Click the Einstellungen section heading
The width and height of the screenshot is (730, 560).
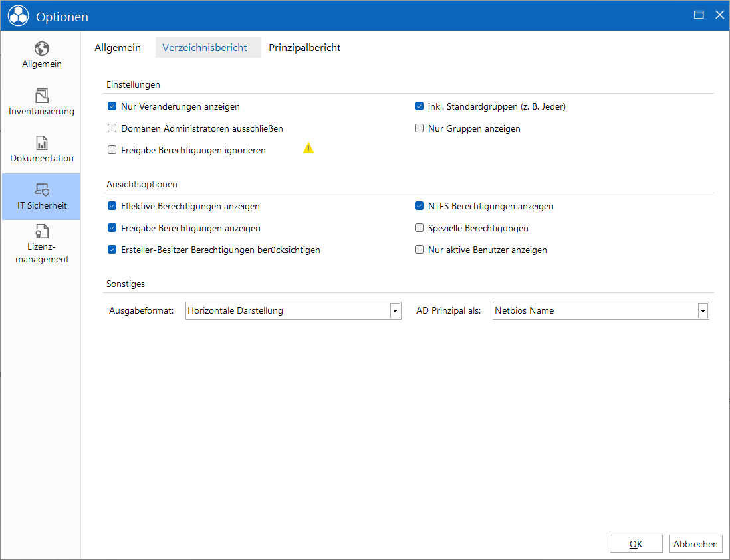point(133,84)
